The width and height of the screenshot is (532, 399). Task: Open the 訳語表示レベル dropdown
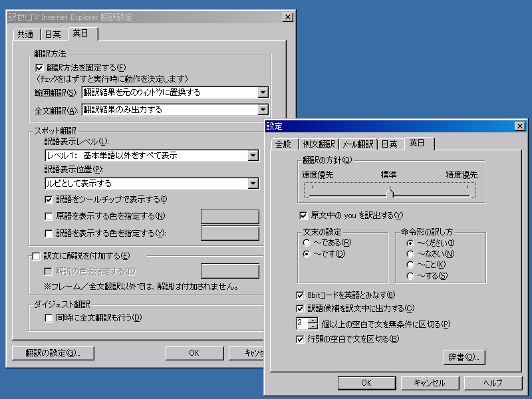(x=253, y=156)
